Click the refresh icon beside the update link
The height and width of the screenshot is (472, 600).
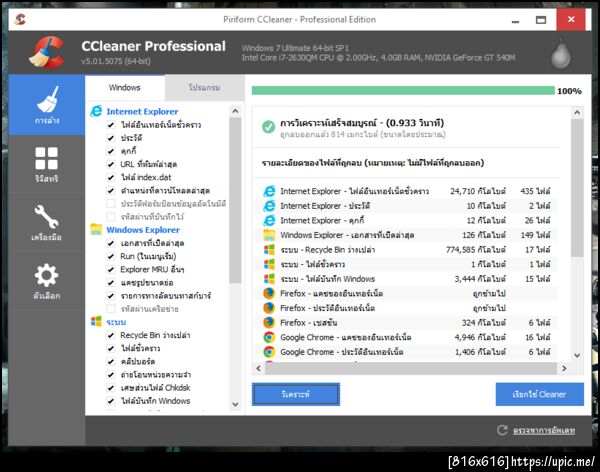502,430
